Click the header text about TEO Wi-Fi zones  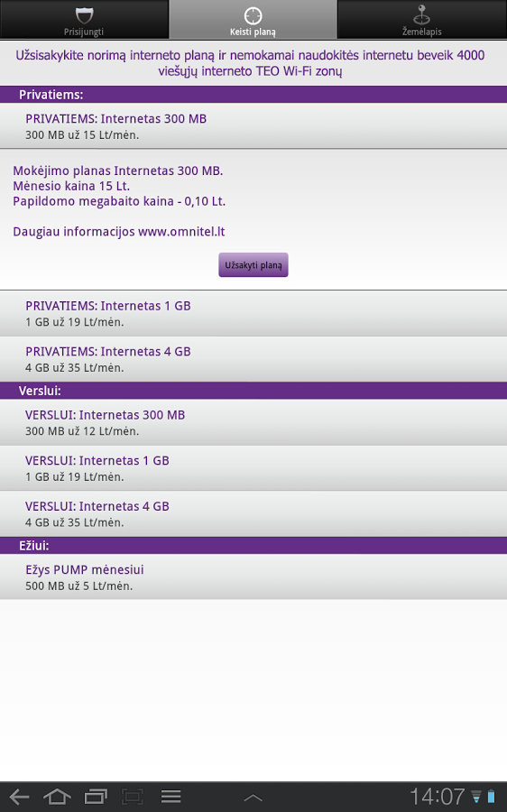[x=250, y=63]
